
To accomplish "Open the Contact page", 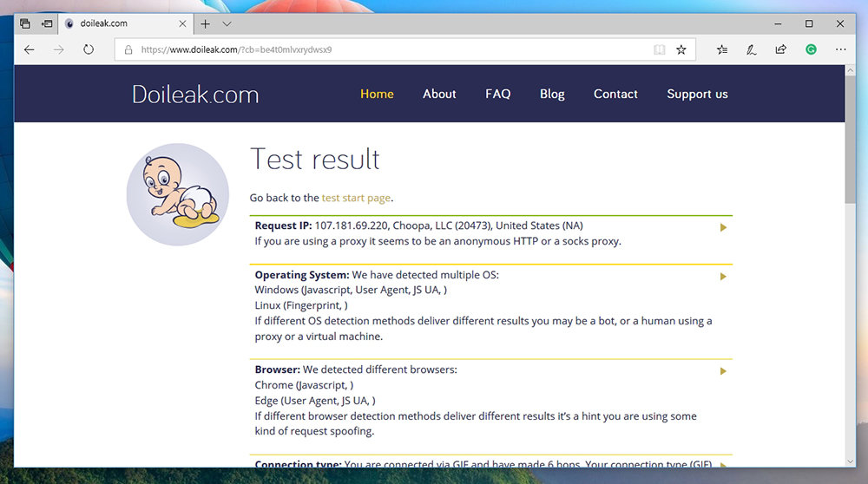I will coord(615,94).
